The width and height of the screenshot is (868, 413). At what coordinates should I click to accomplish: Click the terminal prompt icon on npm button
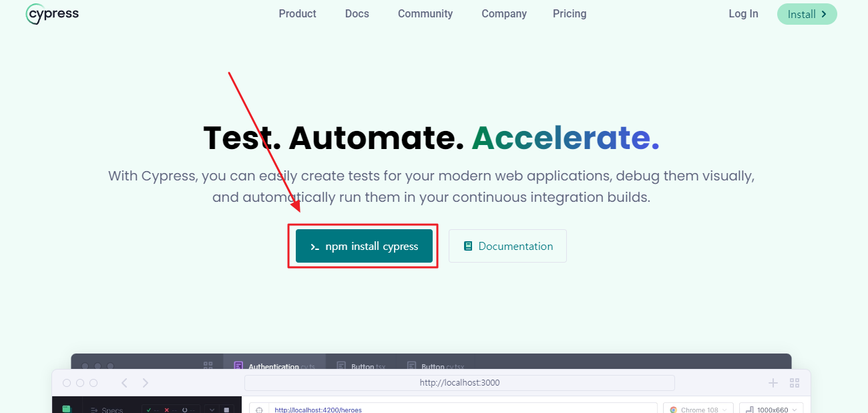coord(315,247)
